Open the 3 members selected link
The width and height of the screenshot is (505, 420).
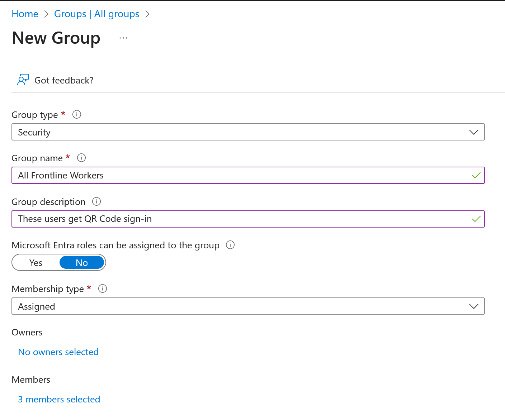(x=59, y=399)
